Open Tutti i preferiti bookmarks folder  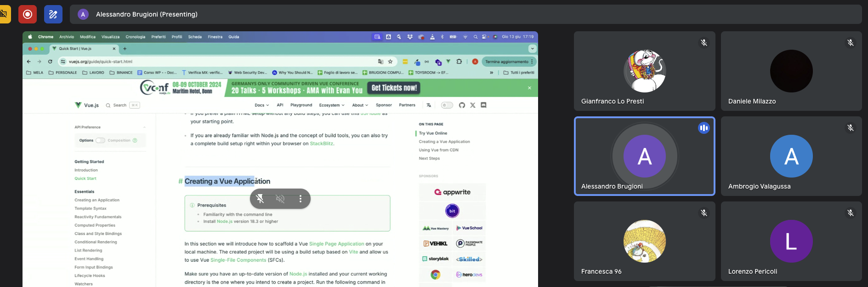(519, 73)
